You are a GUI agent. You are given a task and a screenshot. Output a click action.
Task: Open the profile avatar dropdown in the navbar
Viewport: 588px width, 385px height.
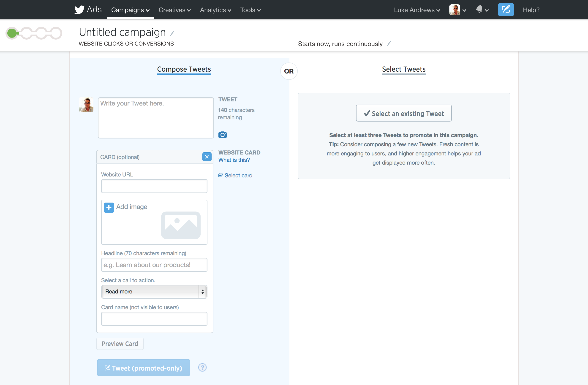pos(457,10)
